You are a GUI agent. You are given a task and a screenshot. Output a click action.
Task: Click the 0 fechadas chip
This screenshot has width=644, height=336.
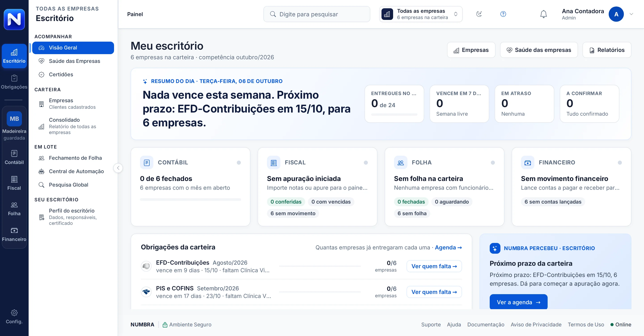click(411, 202)
